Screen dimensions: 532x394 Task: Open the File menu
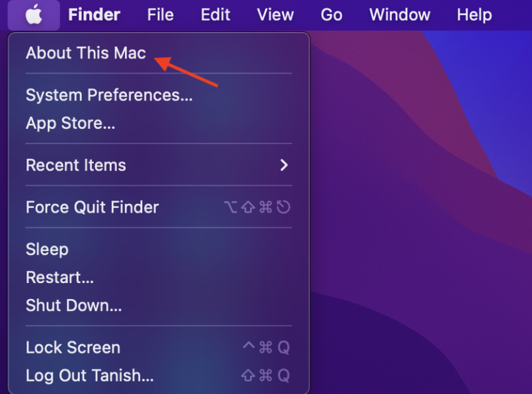click(160, 15)
